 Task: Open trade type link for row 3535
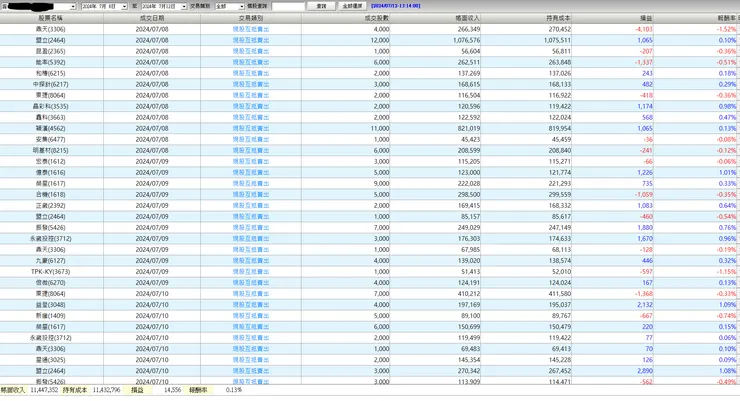pos(251,106)
